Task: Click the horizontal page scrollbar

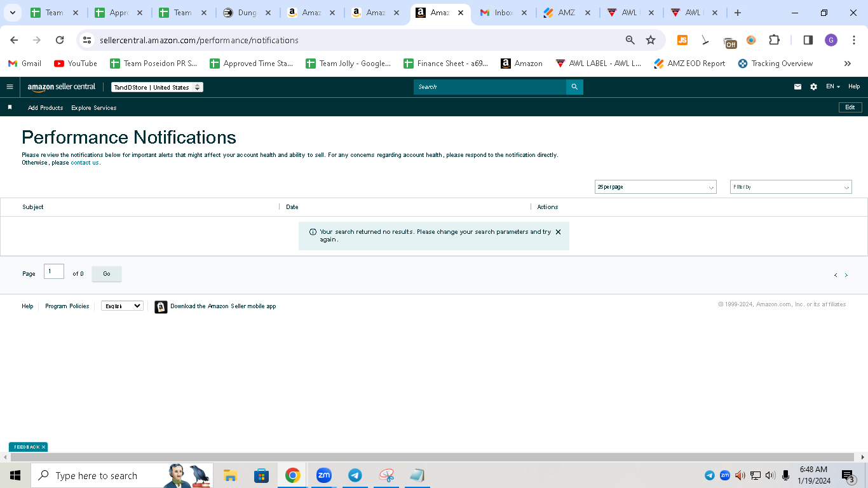Action: 432,457
